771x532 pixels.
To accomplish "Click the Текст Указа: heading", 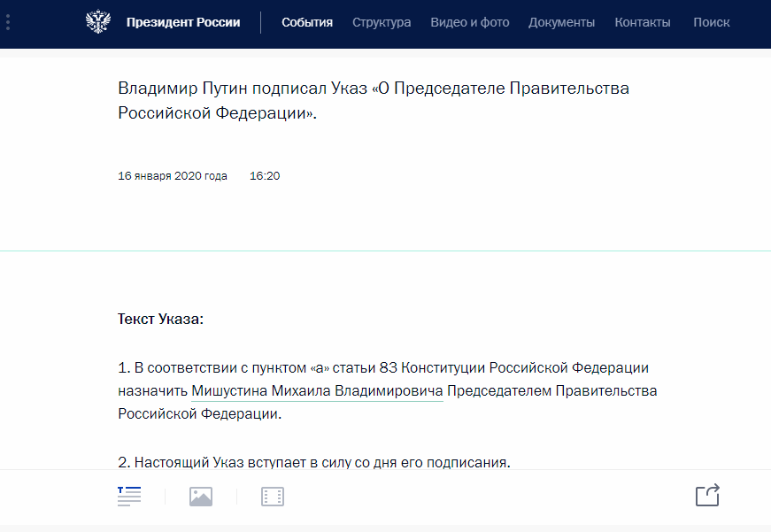I will click(161, 319).
